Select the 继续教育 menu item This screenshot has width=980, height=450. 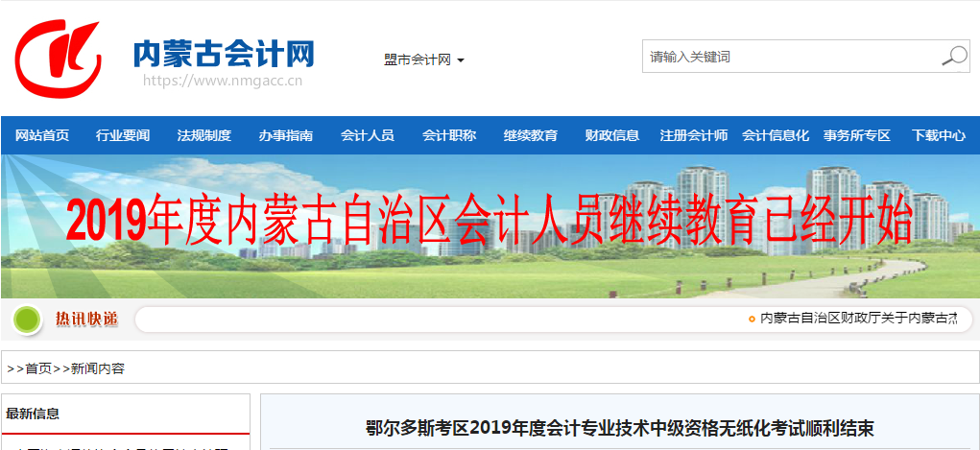click(530, 135)
